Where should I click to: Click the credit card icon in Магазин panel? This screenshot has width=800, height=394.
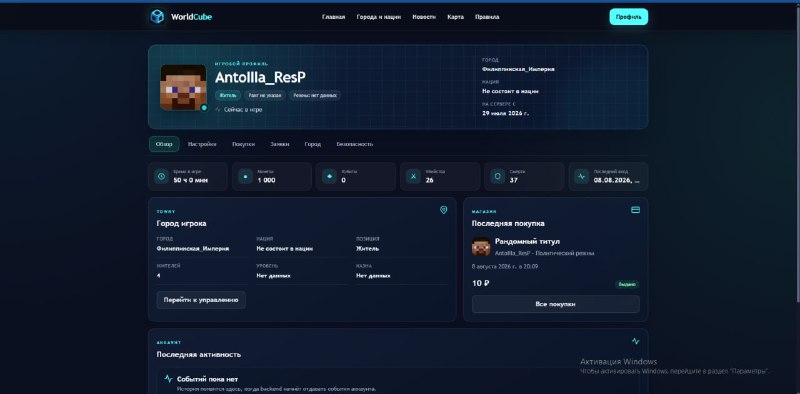click(x=635, y=210)
